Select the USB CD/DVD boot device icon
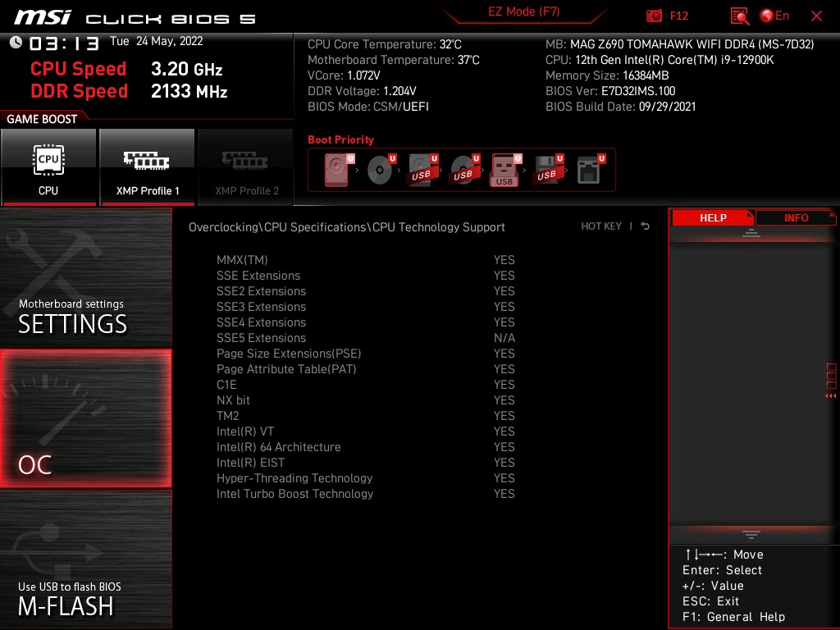This screenshot has width=840, height=630. pos(465,170)
